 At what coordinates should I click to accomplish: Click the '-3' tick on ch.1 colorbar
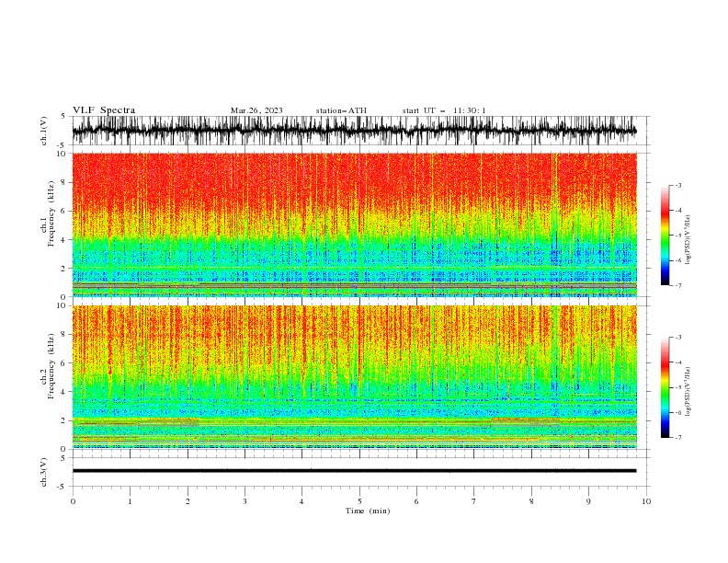(678, 185)
